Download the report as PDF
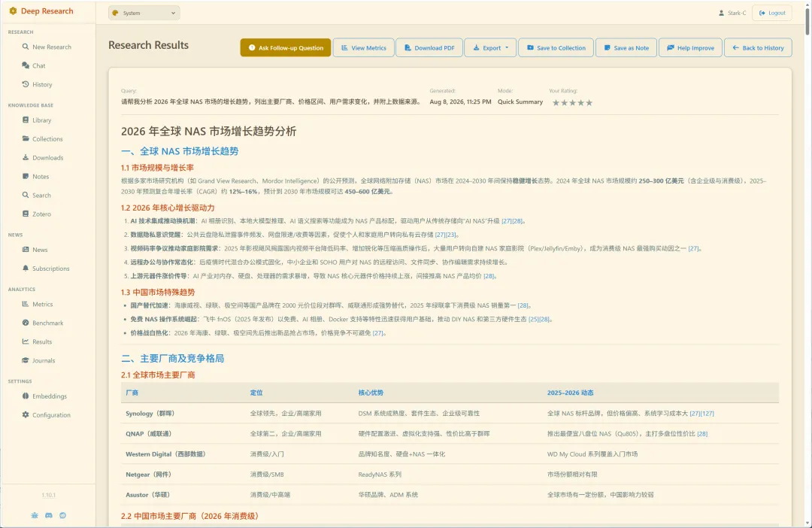This screenshot has height=528, width=812. tap(429, 47)
